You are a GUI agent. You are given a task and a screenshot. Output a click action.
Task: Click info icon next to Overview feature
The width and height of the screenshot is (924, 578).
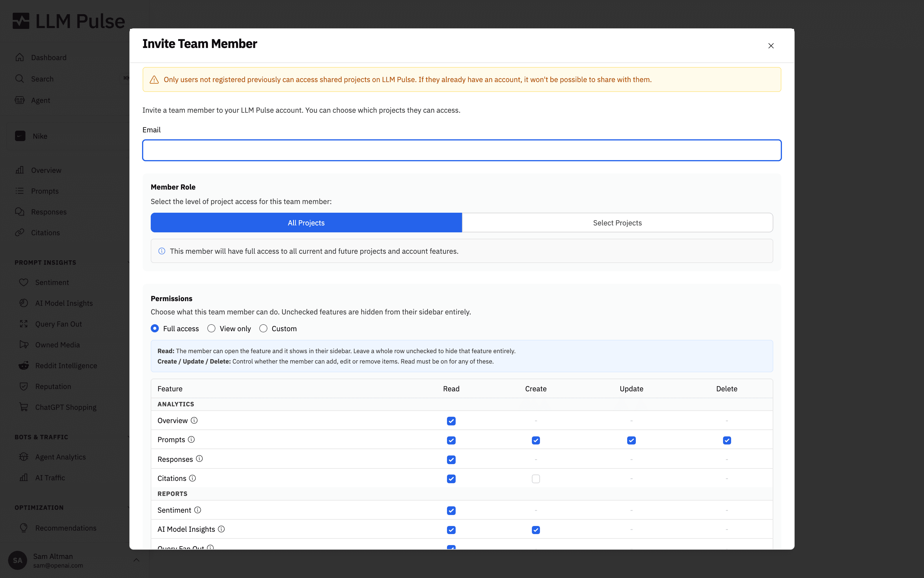tap(194, 420)
